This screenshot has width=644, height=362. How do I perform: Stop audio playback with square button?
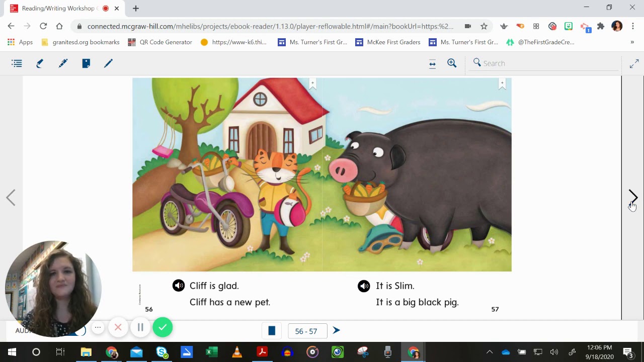tap(272, 330)
